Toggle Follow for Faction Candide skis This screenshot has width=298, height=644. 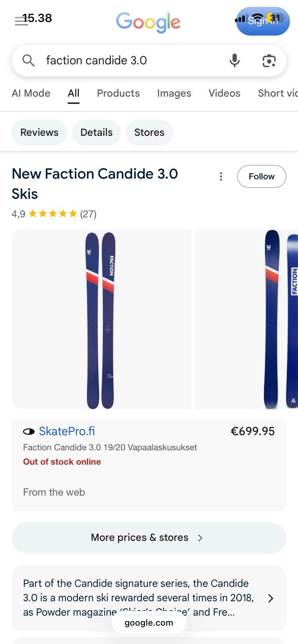(x=261, y=176)
